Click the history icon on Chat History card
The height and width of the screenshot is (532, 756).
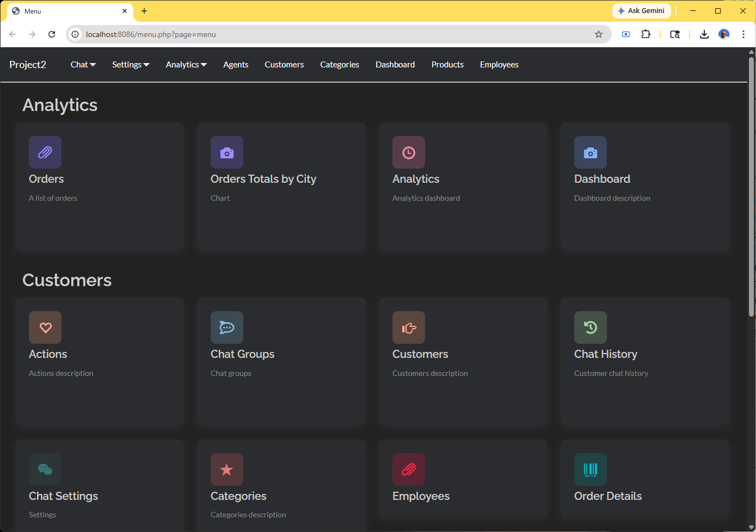pos(591,327)
